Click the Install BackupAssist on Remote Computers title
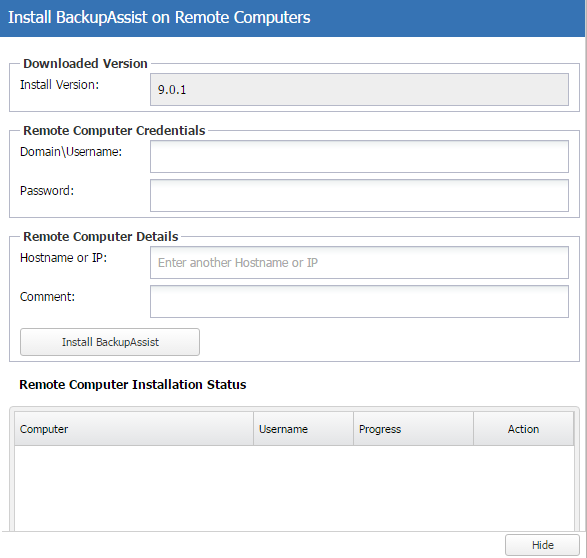 click(x=159, y=18)
